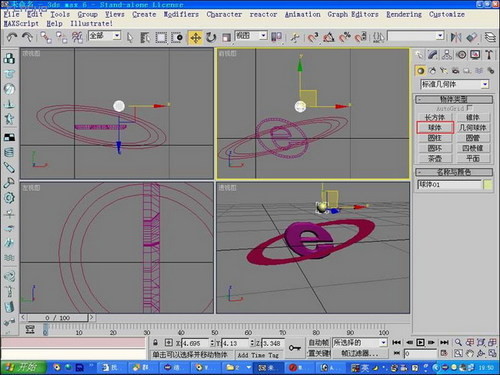Open the named selection sets dropdown
The height and width of the screenshot is (375, 500).
pos(440,35)
